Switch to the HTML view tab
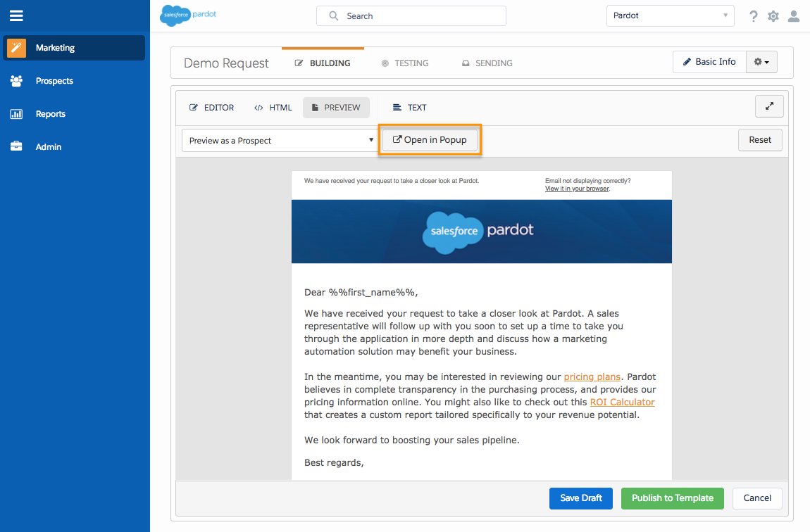This screenshot has height=532, width=810. [x=273, y=107]
